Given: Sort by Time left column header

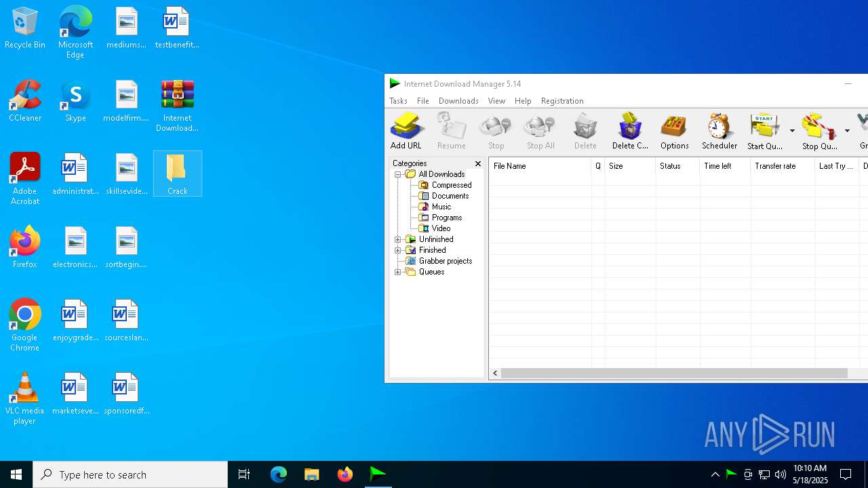Looking at the screenshot, I should click(725, 166).
